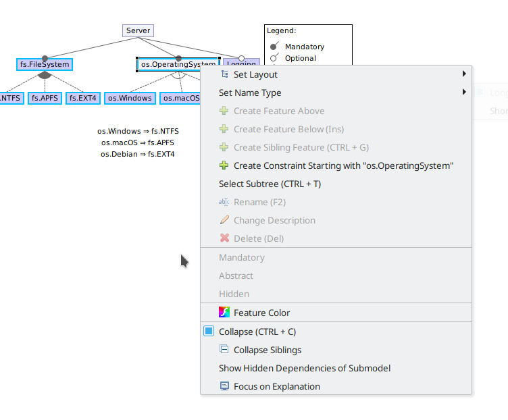Click the filled Mandatory circle on os.OperatingSystem
The width and height of the screenshot is (508, 420).
178,58
